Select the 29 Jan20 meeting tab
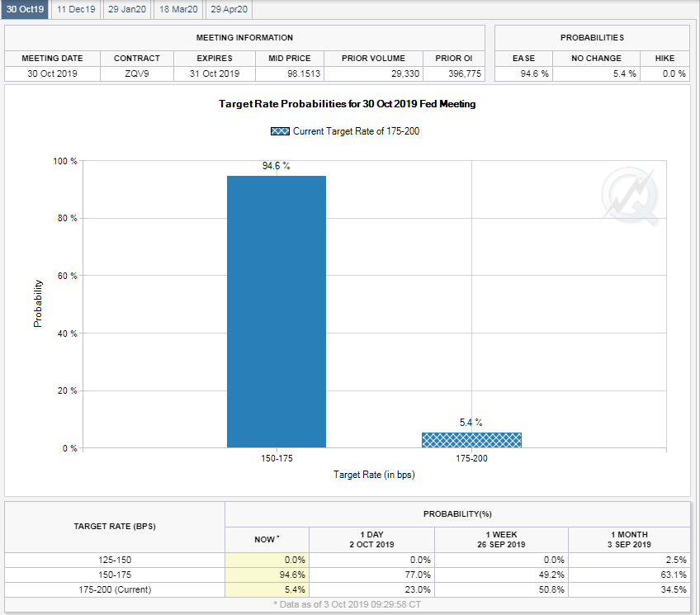Screen dimensions: 700x615 pyautogui.click(x=127, y=9)
